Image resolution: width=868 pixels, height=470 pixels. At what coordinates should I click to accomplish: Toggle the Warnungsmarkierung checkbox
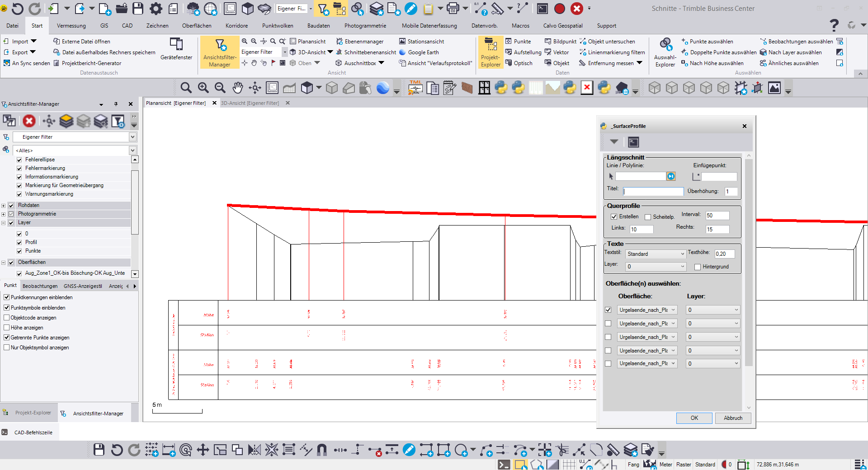pyautogui.click(x=19, y=194)
